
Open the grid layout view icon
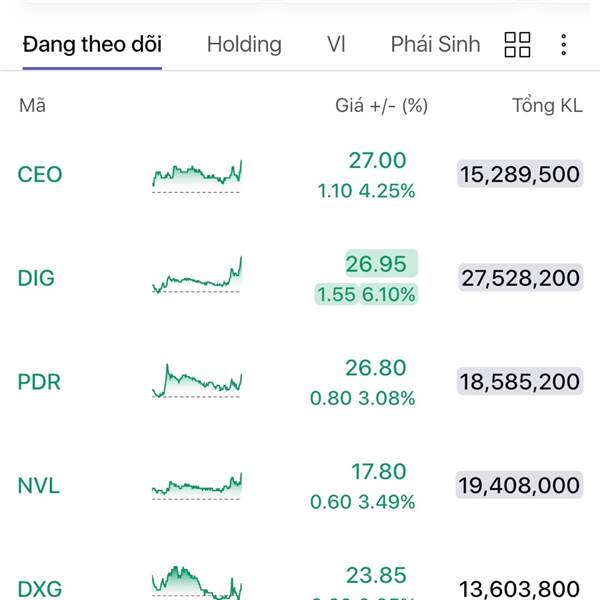pos(517,45)
